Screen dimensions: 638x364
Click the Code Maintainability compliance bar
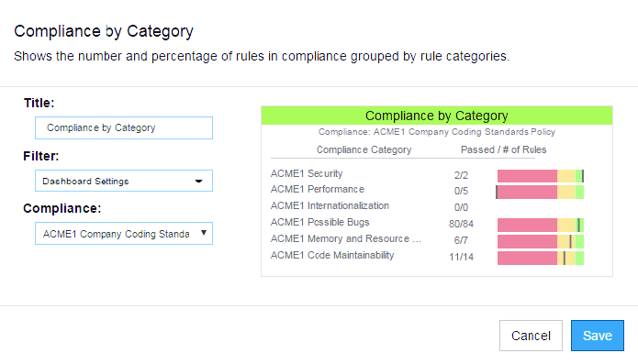(x=541, y=258)
